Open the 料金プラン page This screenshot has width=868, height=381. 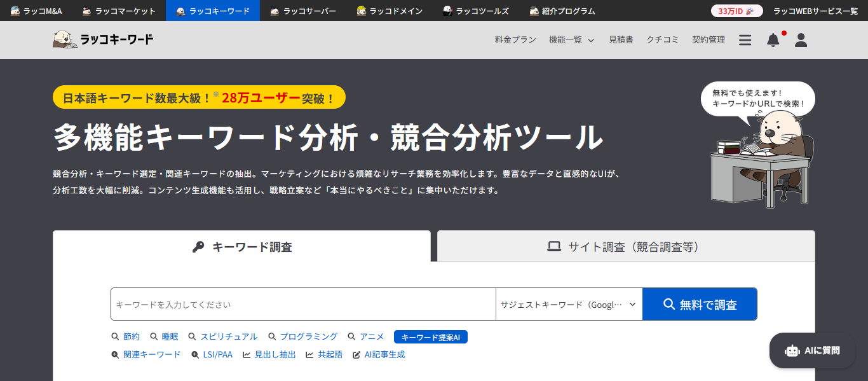(515, 39)
